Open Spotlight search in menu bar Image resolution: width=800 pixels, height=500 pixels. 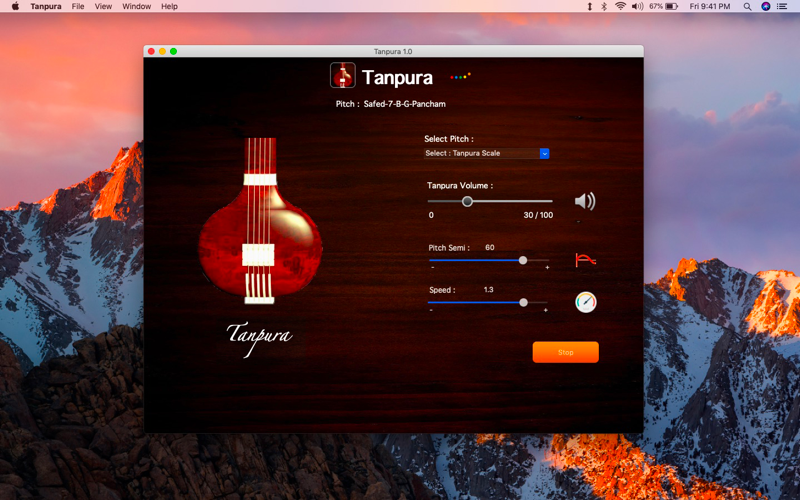tap(747, 6)
